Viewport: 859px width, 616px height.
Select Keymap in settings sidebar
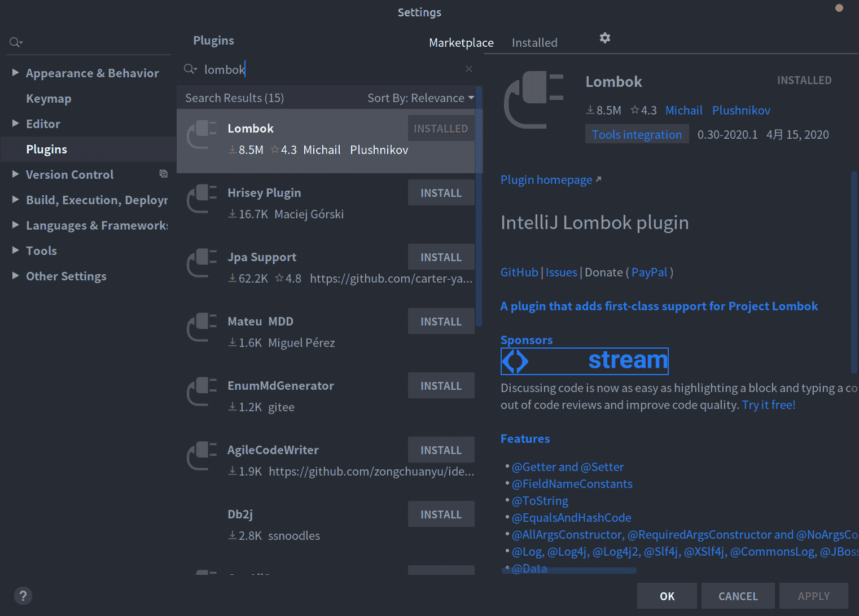49,99
